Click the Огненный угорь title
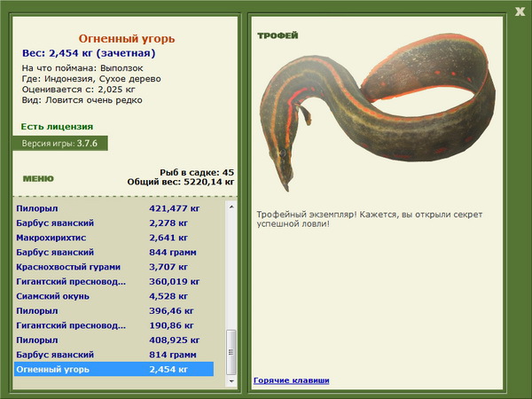Viewport: 532px width, 399px height. (127, 38)
